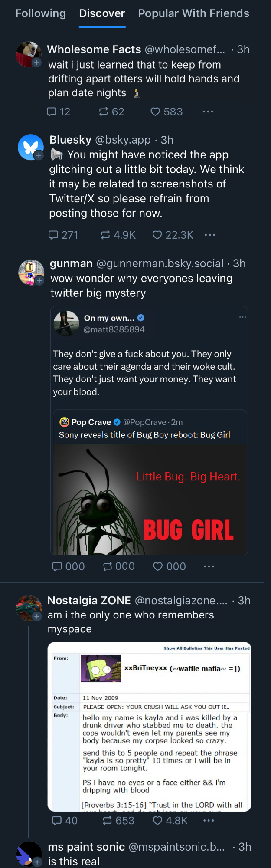Screen dimensions: 271x868
Task: Like the Nostalgia ZONE myspace post
Action: coord(158,820)
